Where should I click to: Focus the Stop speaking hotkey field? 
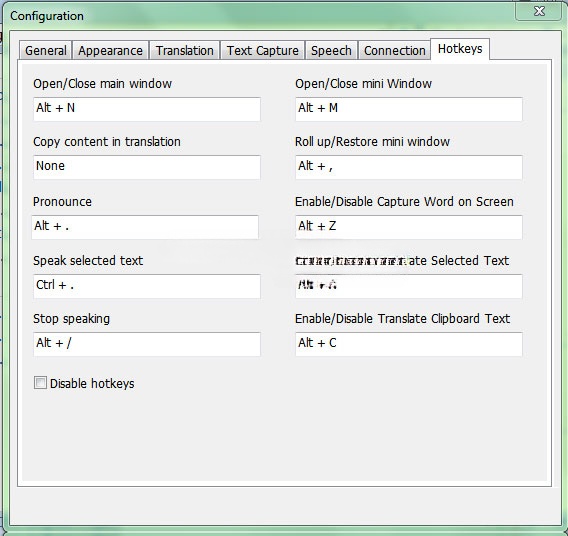(147, 344)
